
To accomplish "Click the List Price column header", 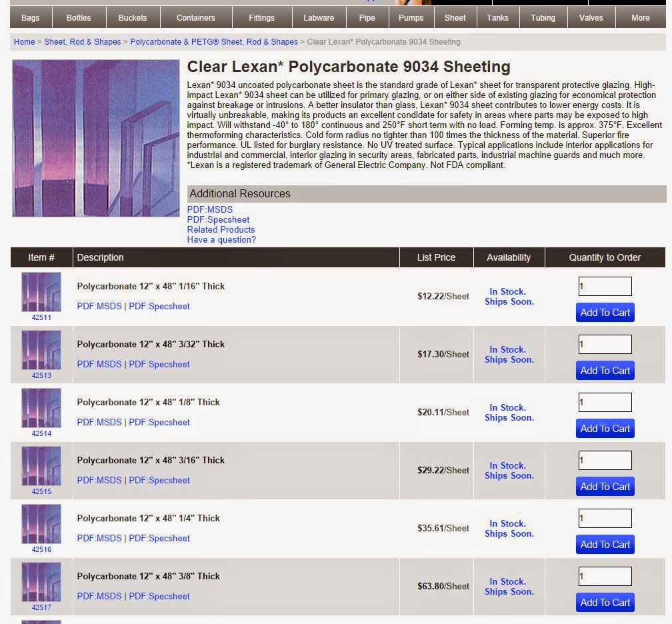I will coord(436,257).
